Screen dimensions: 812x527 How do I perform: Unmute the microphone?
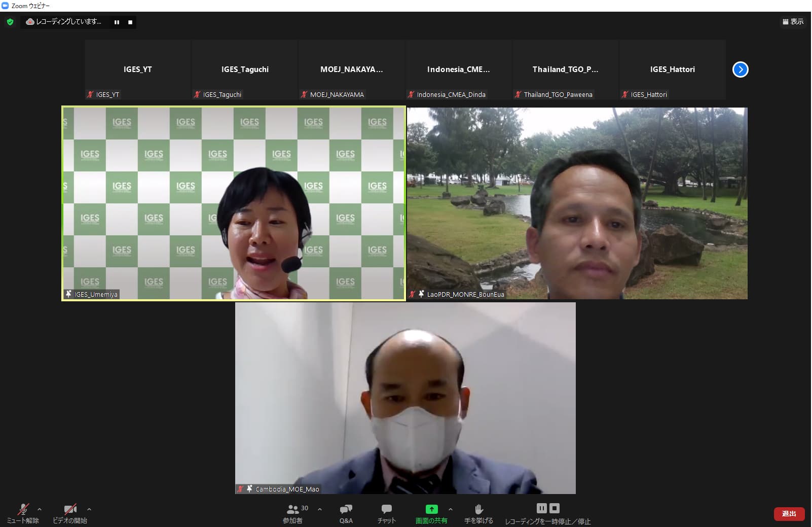click(23, 509)
